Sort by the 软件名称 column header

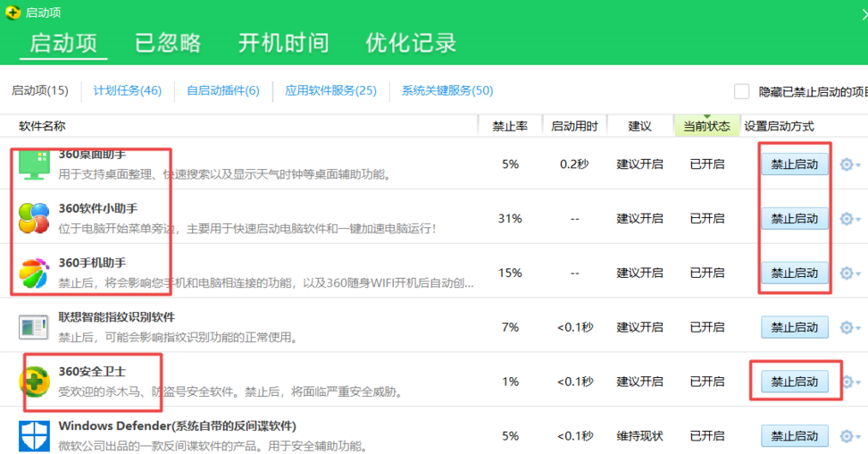[42, 126]
